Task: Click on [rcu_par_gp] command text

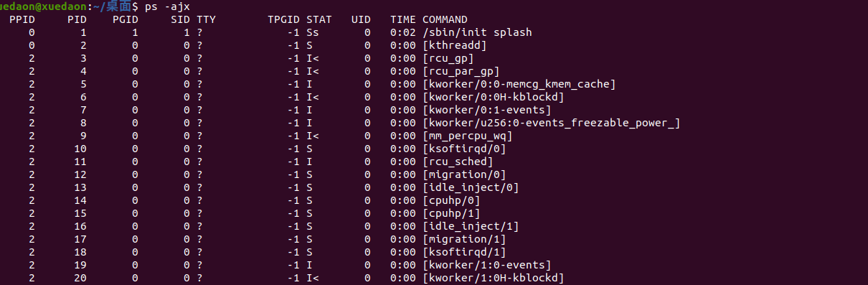Action: [x=461, y=71]
